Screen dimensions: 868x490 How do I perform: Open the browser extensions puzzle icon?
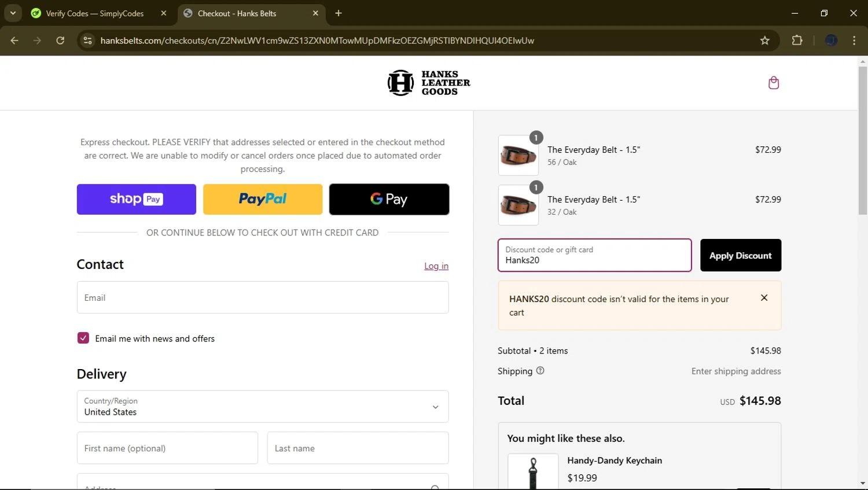pos(797,40)
